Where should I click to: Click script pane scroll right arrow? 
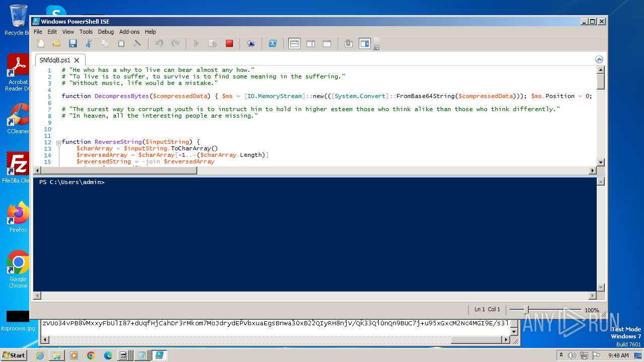pos(592,170)
